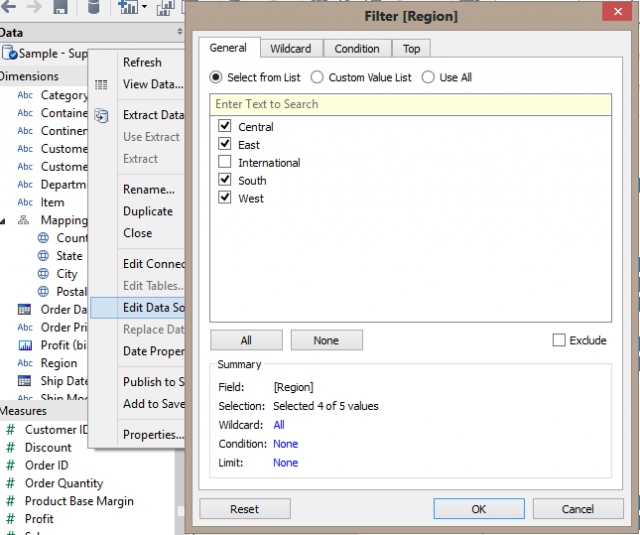This screenshot has height=535, width=640.
Task: Open dropdown arrow beside new worksheet icon
Action: (x=144, y=7)
